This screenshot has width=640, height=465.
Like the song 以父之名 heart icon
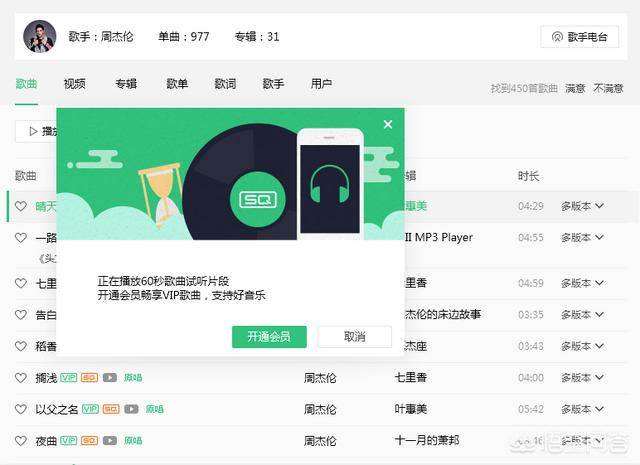click(x=21, y=409)
